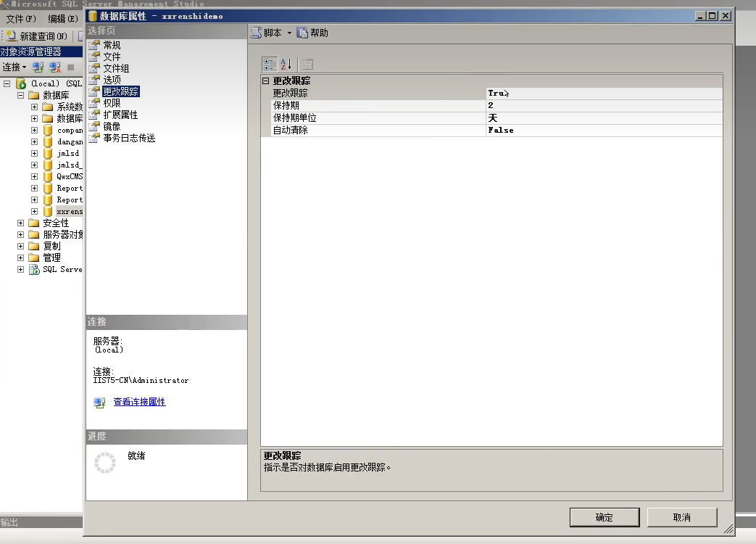
Task: Expand the SQL Server Agent node
Action: (21, 269)
